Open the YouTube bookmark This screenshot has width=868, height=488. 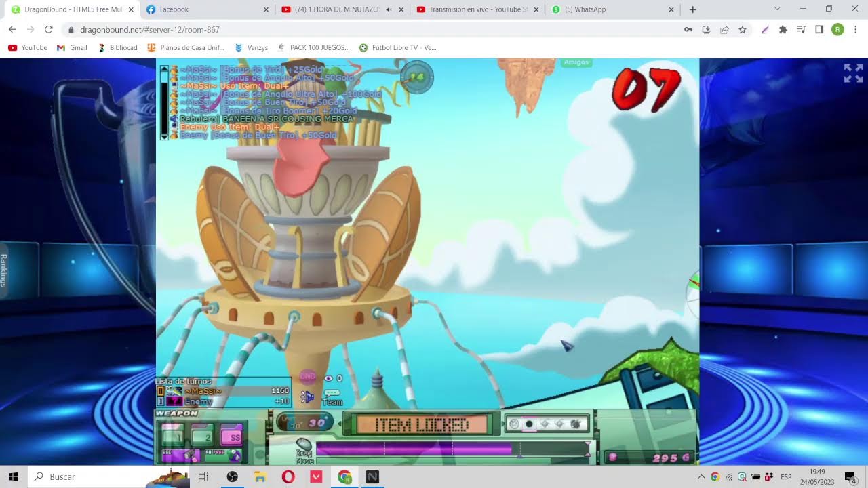click(27, 48)
